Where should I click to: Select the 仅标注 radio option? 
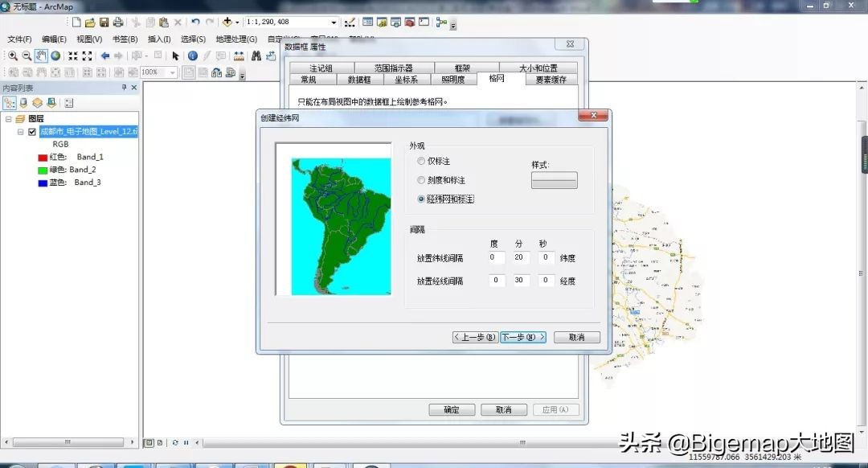(x=421, y=160)
